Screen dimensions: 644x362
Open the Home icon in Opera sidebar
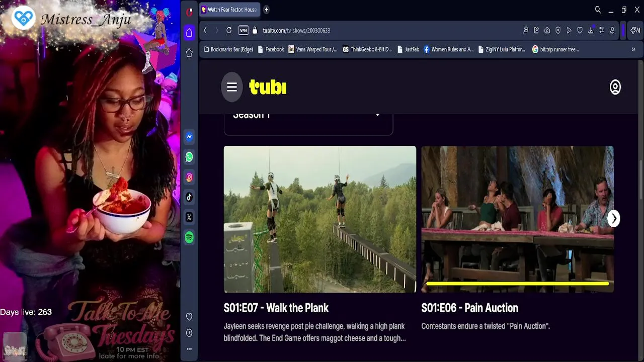pos(189,33)
